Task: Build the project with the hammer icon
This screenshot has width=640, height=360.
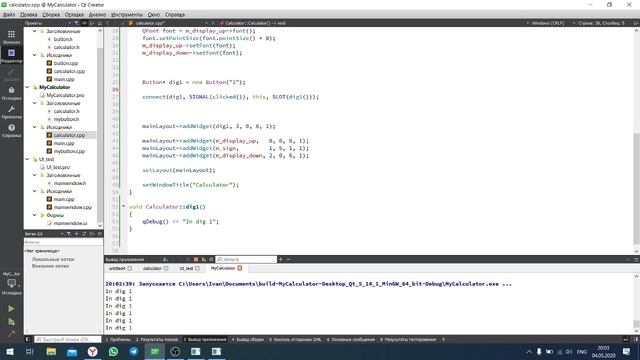Action: [11, 333]
